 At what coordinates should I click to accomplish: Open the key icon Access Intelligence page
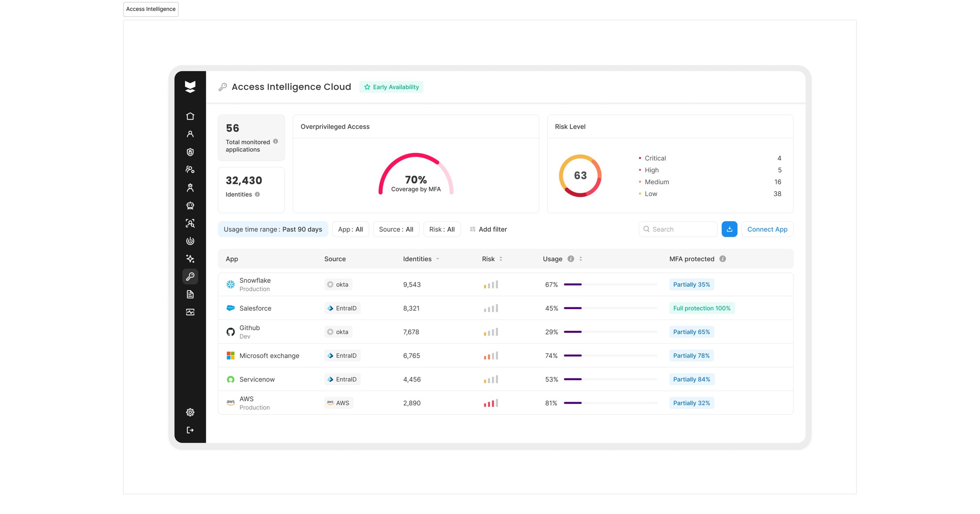coord(190,276)
